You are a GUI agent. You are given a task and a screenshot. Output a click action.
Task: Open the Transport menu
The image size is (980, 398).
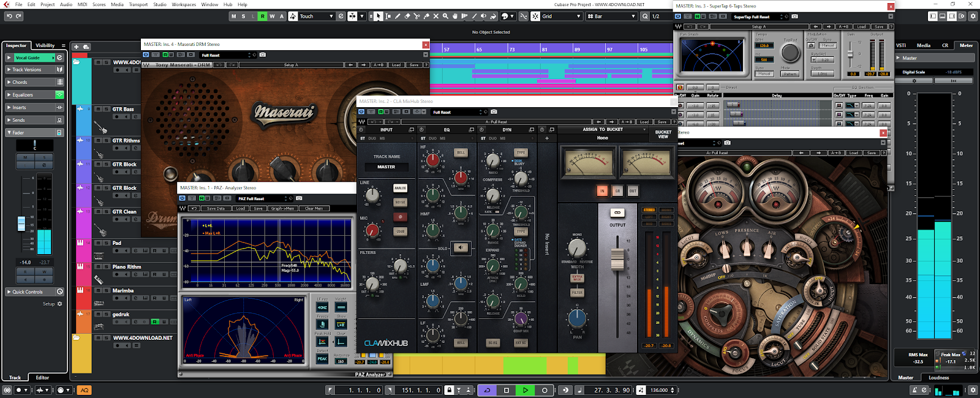(x=138, y=4)
